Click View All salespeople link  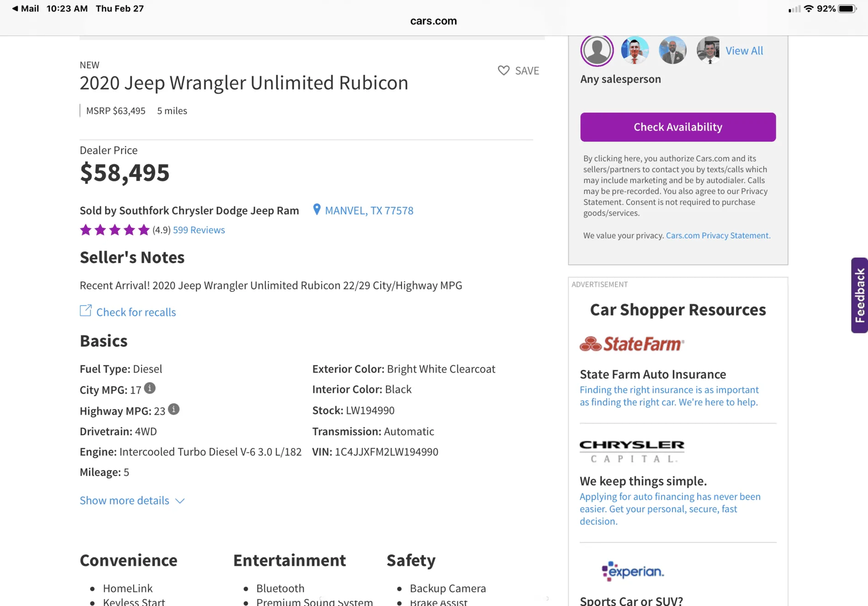[744, 51]
